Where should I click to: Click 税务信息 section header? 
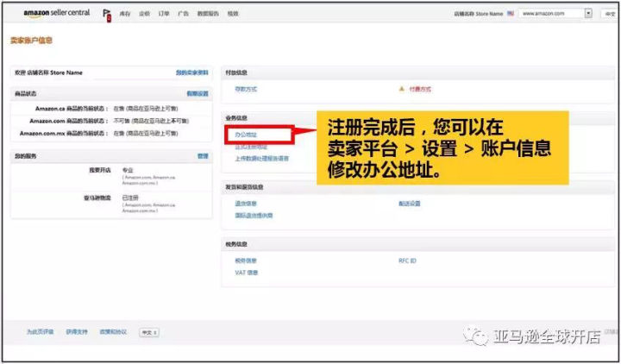(x=236, y=244)
